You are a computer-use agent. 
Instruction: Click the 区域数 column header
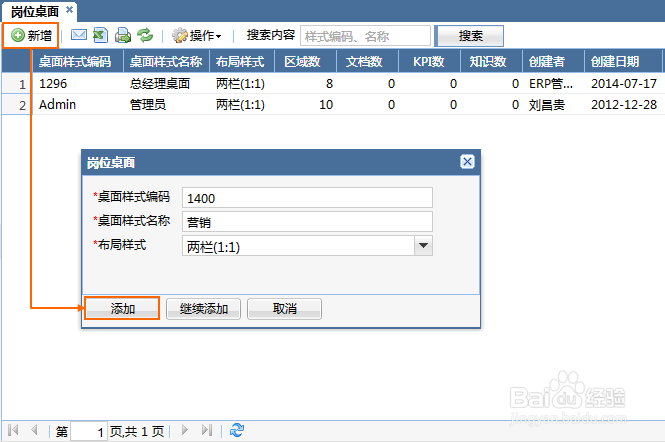[305, 62]
